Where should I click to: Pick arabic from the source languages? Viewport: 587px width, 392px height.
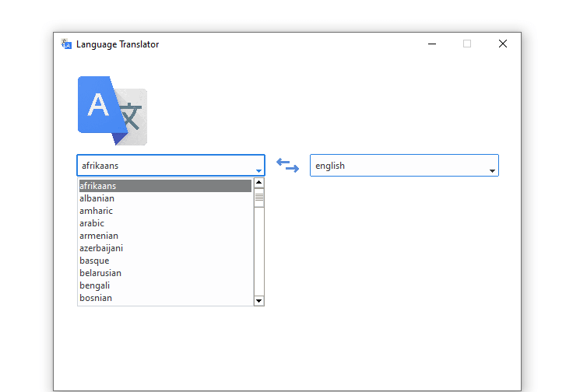tap(92, 223)
